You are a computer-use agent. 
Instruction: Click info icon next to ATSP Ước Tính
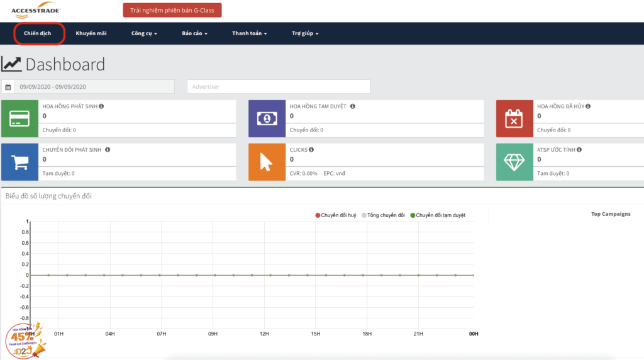579,150
